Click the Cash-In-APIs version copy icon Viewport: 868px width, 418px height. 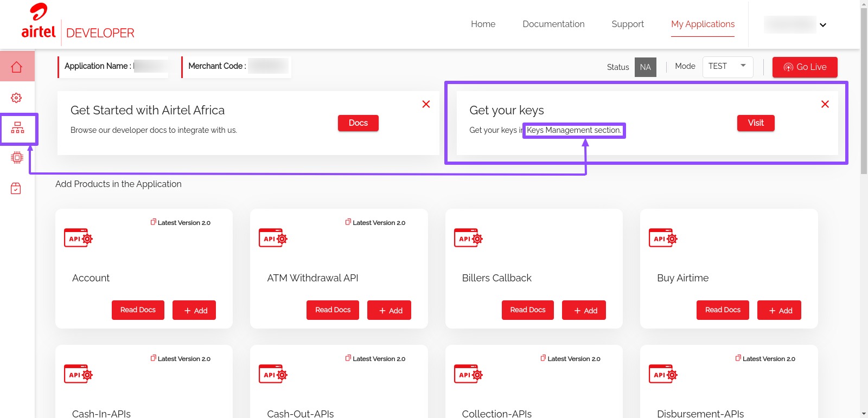(154, 358)
